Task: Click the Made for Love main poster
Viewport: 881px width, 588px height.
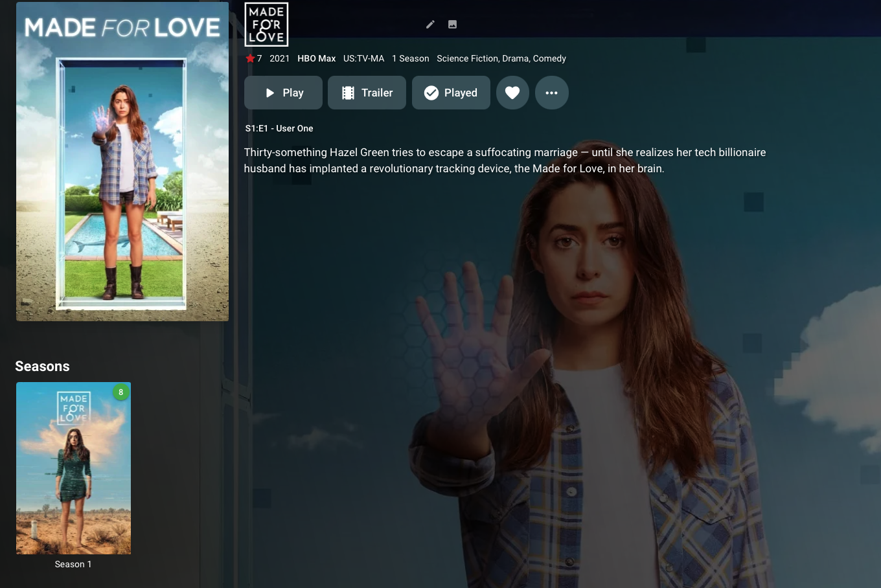Action: [x=122, y=161]
